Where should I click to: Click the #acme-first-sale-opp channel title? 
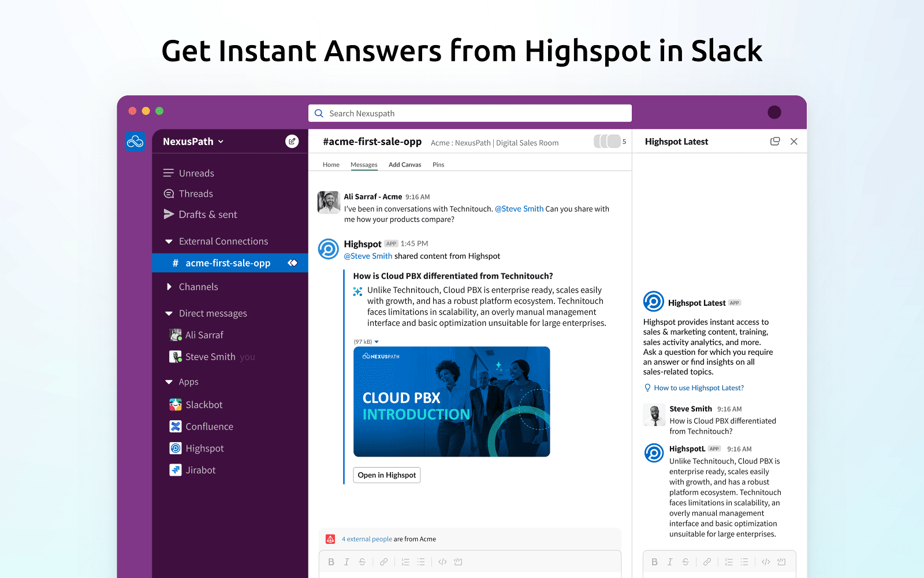(372, 142)
